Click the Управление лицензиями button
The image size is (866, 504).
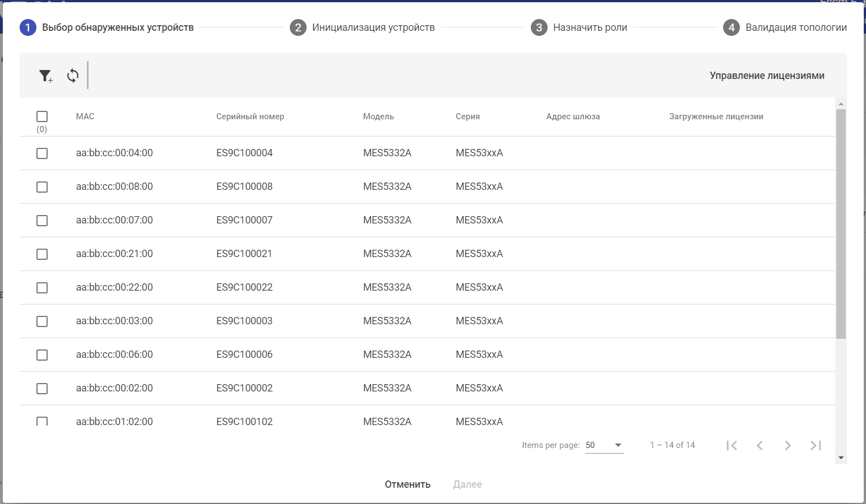[767, 76]
